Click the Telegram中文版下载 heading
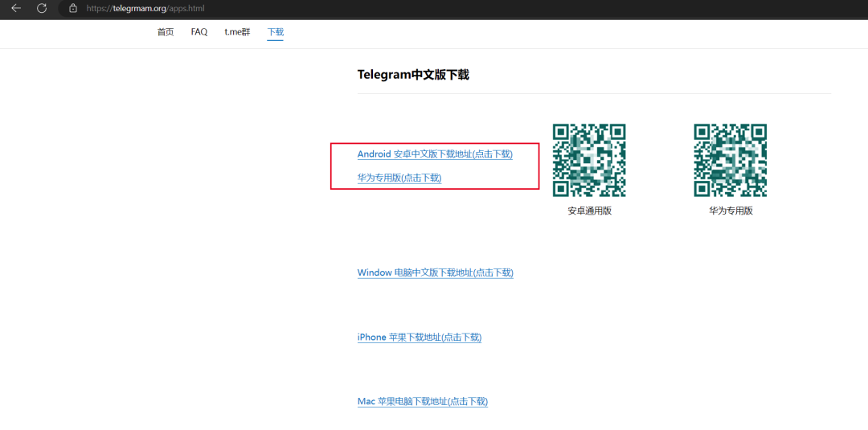This screenshot has width=868, height=430. tap(414, 75)
